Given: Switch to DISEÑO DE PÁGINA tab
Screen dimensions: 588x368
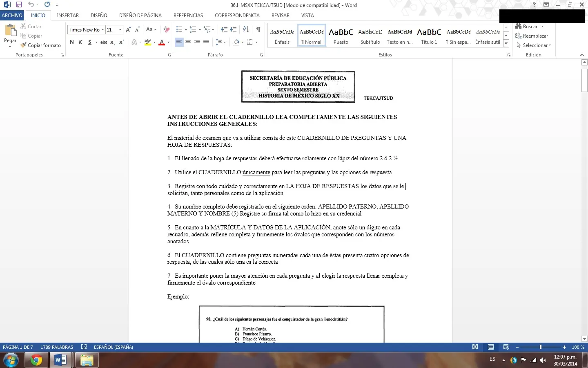Looking at the screenshot, I should (x=140, y=16).
